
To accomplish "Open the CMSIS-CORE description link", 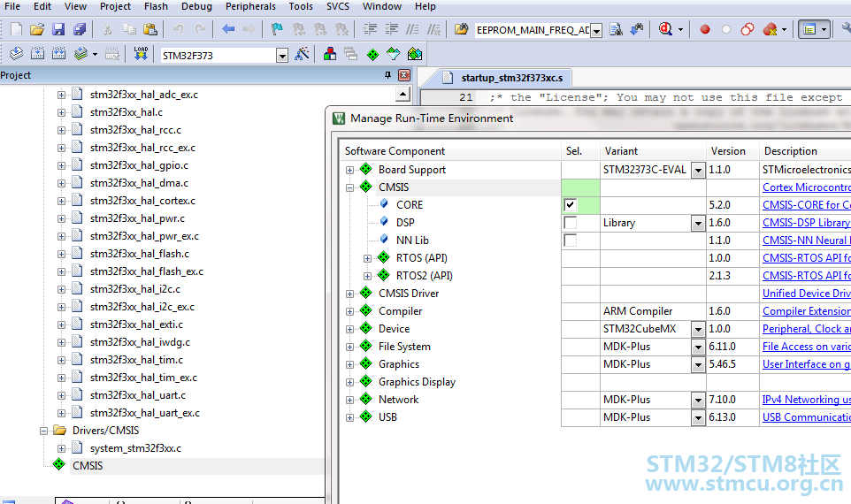I will click(x=807, y=205).
